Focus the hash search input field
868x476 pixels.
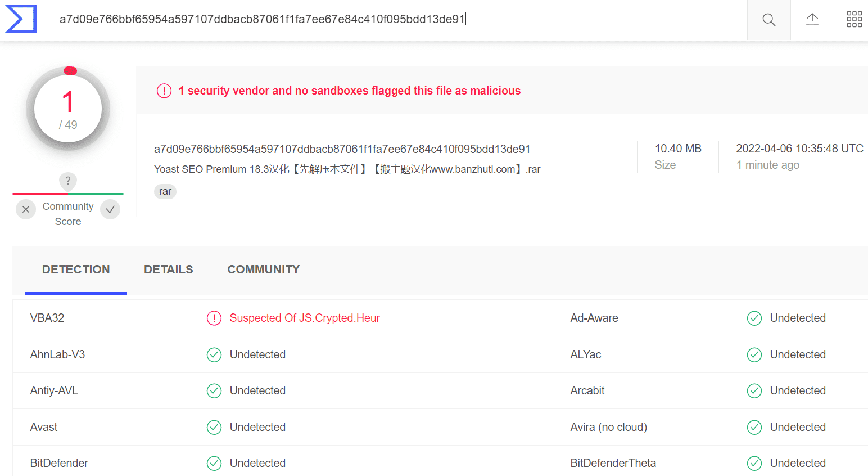[x=397, y=20]
